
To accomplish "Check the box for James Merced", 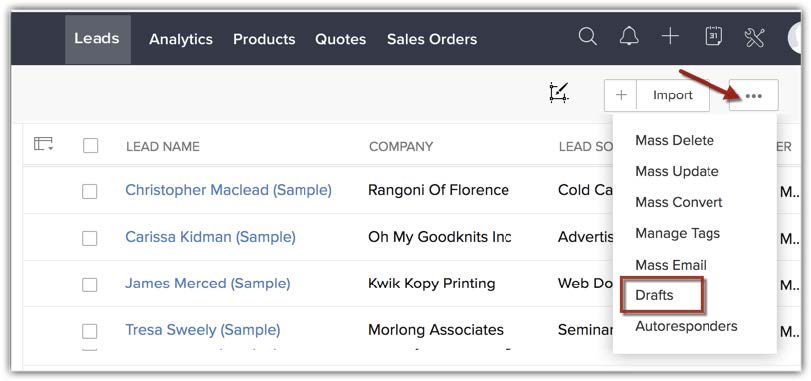I will click(89, 284).
